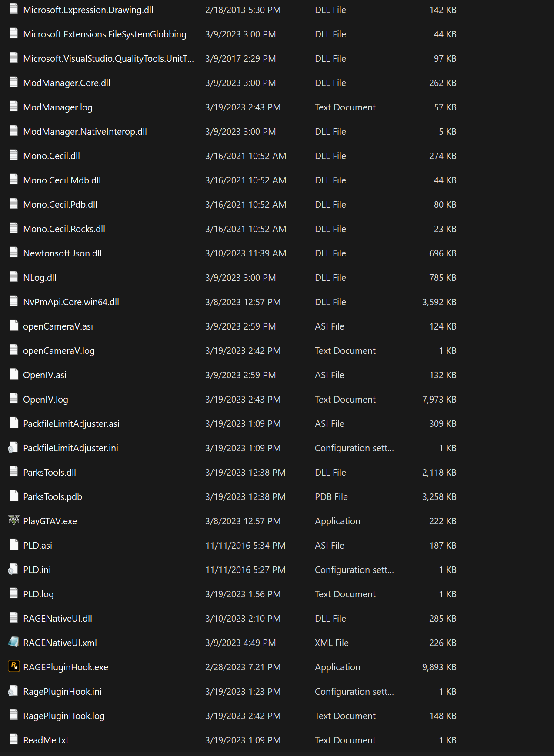This screenshot has height=756, width=554.
Task: Select the OpenIV.log file name
Action: click(x=46, y=400)
